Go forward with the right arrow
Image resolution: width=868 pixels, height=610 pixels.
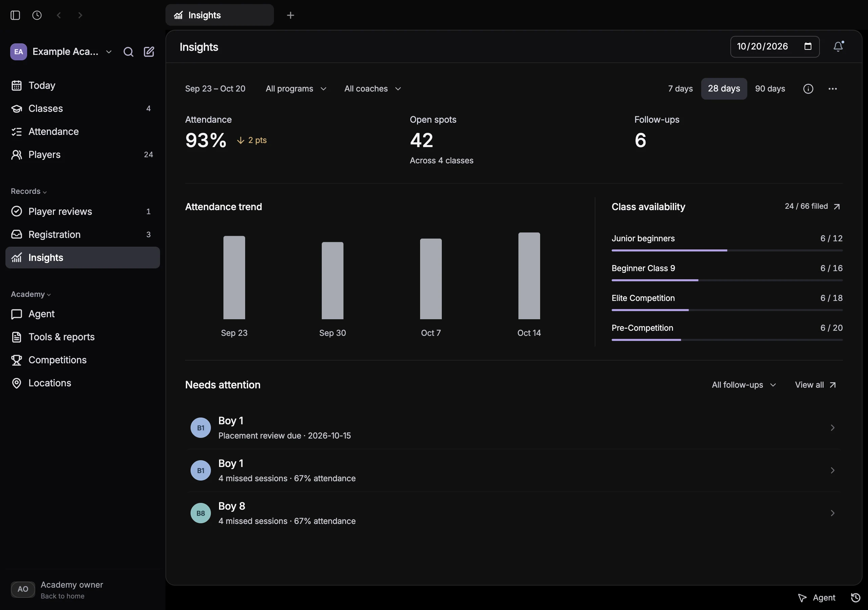(80, 15)
